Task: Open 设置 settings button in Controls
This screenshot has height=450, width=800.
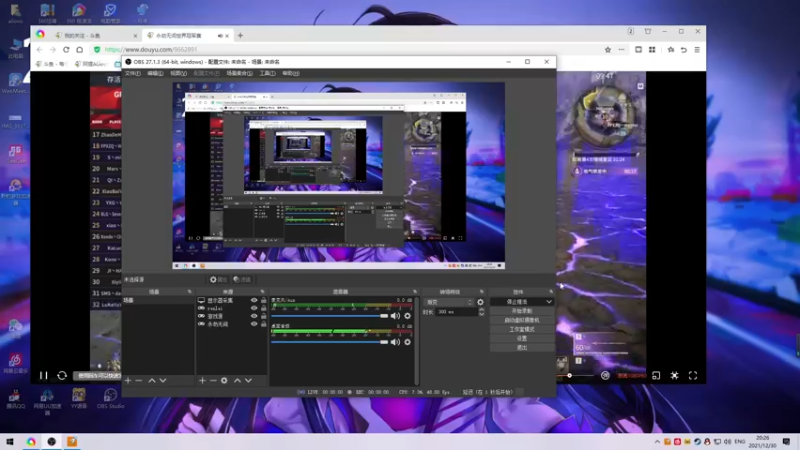Action: click(x=522, y=339)
